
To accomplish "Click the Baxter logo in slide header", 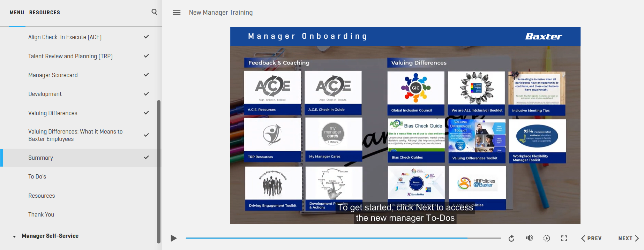I will (x=544, y=37).
